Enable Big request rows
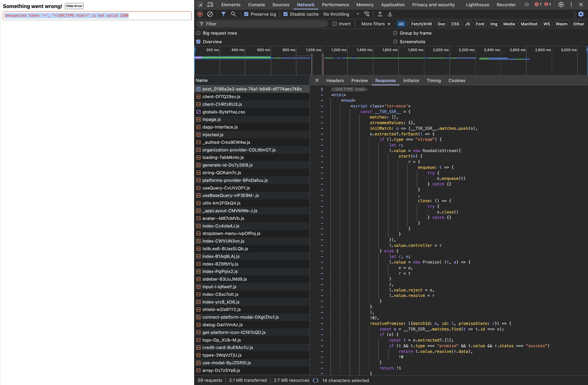588x385 pixels. click(x=198, y=33)
